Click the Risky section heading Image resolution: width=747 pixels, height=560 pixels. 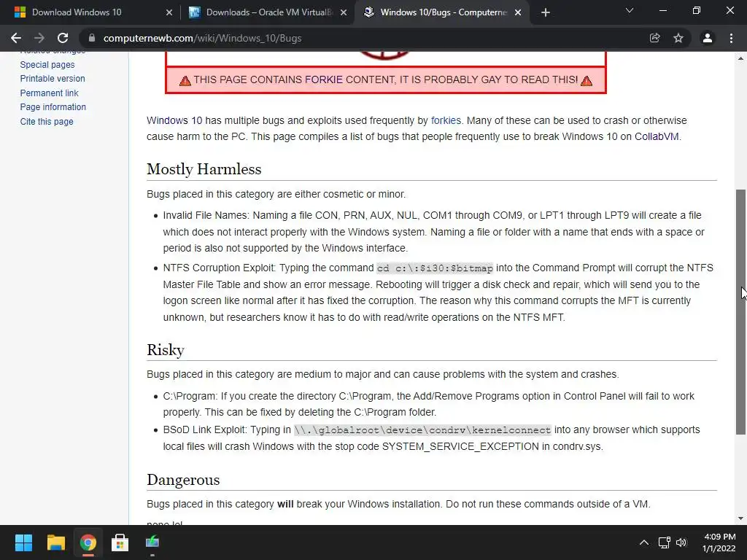coord(166,349)
